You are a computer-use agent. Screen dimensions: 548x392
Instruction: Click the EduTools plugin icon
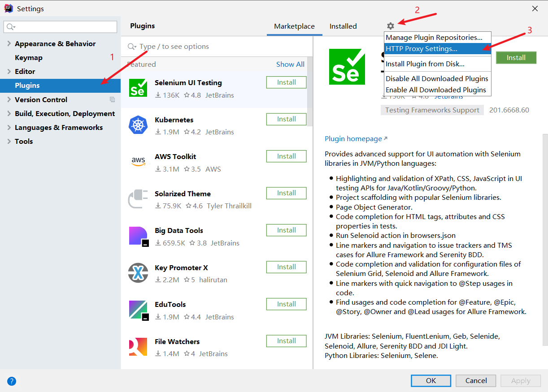point(138,310)
